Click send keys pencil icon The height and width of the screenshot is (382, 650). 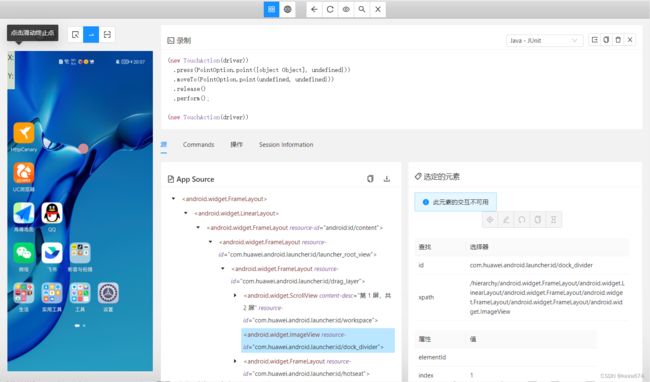click(x=506, y=220)
